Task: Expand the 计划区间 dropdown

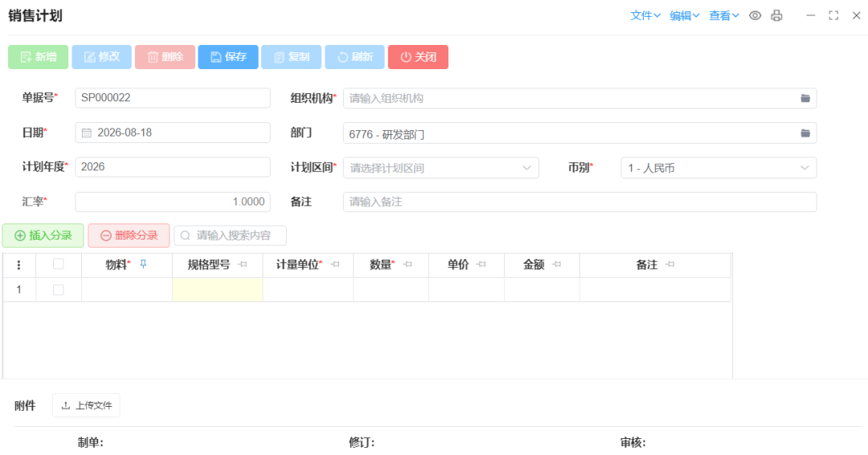Action: click(x=526, y=168)
